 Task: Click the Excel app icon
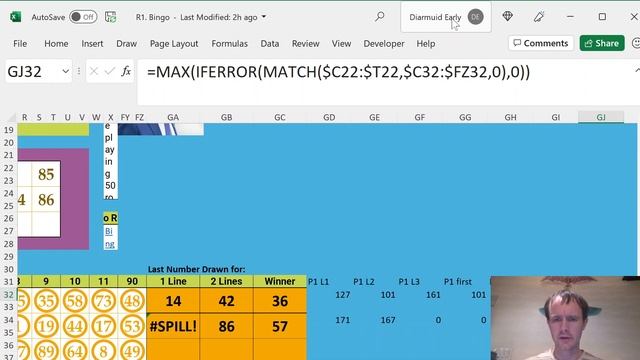[16, 17]
